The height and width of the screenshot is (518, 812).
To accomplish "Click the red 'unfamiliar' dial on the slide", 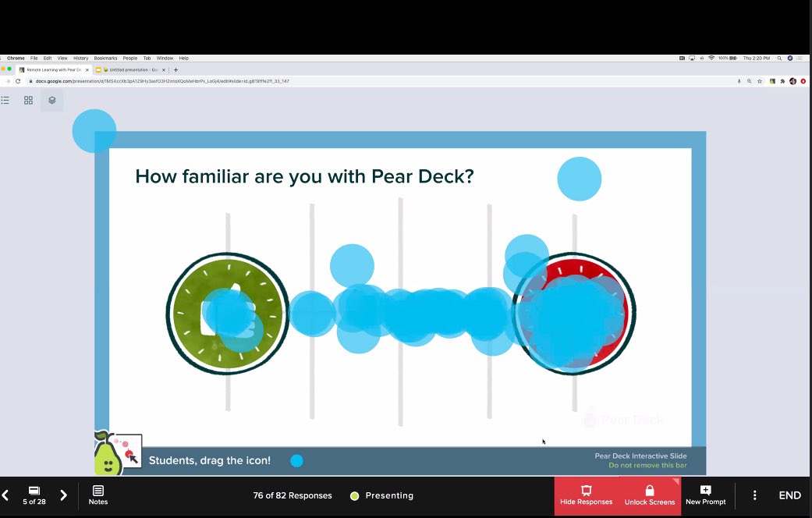I will [574, 314].
